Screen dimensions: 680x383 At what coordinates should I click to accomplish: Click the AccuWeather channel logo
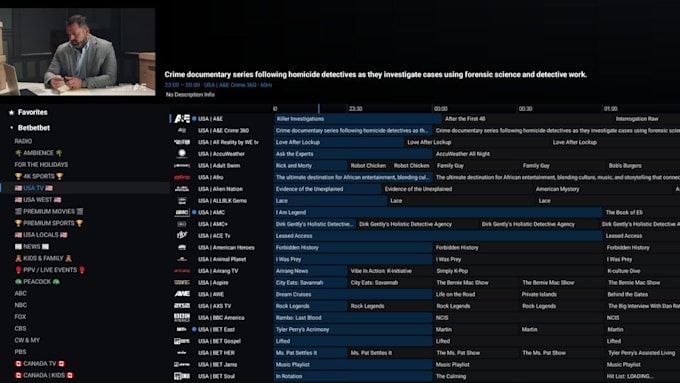click(182, 154)
